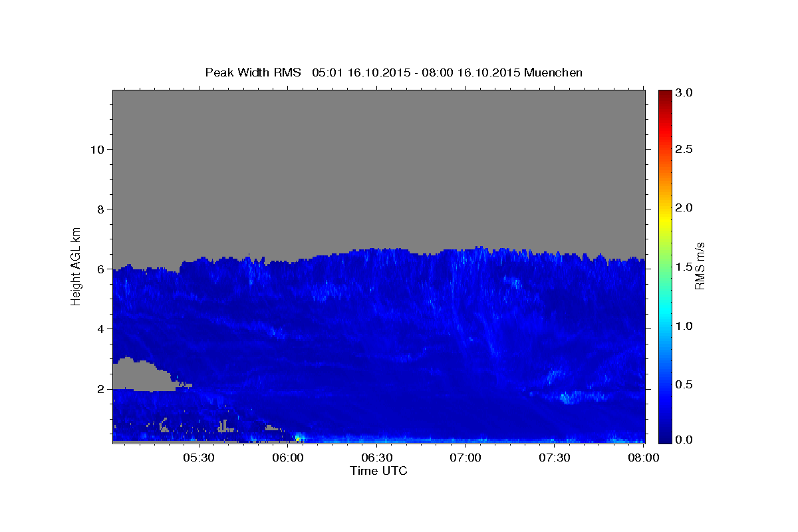Click the 06:00 time tick label
Viewport: 798px width, 532px height.
click(289, 458)
